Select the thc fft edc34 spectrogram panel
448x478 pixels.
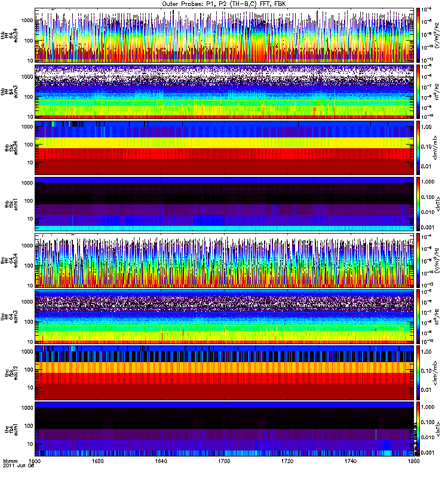click(225, 260)
